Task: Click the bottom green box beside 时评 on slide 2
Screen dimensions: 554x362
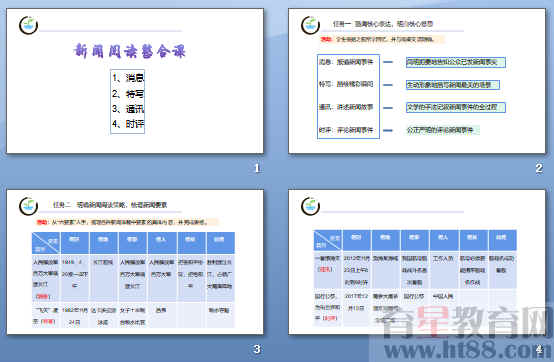Action: (443, 130)
